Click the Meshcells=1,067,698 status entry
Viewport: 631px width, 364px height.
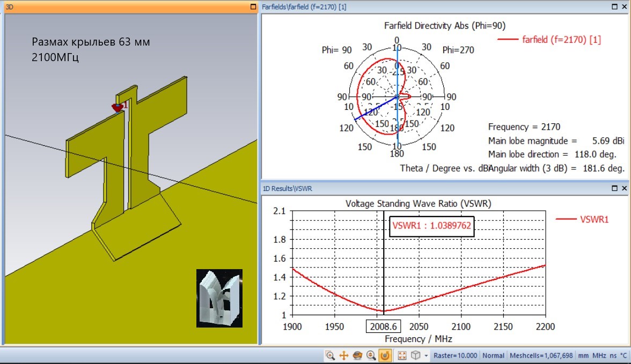[x=541, y=355]
